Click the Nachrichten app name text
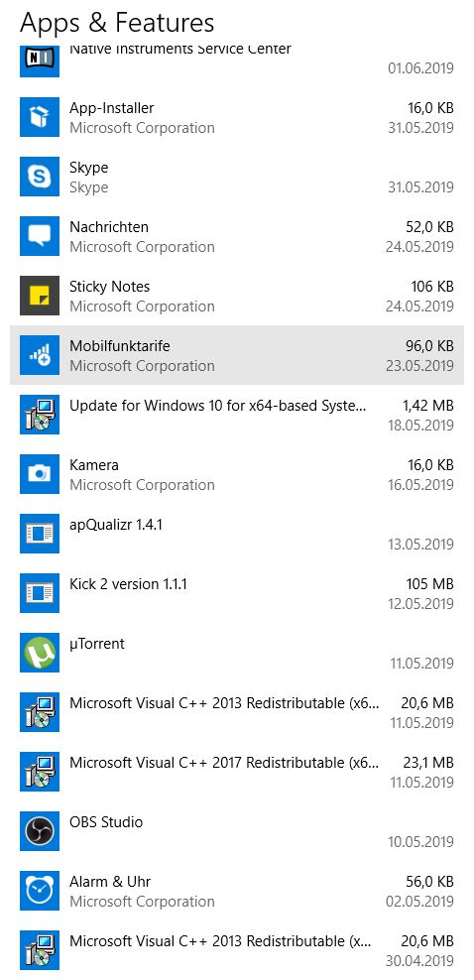Image resolution: width=474 pixels, height=980 pixels. [109, 227]
